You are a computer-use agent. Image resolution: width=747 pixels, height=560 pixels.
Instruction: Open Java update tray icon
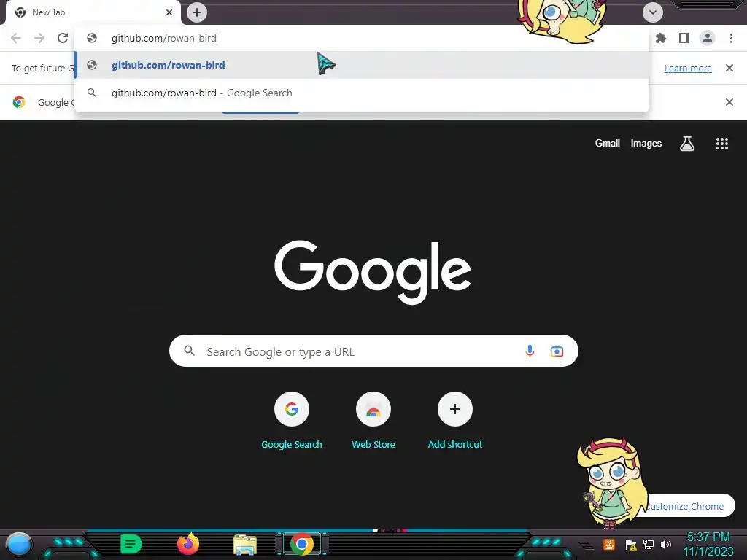(x=609, y=544)
